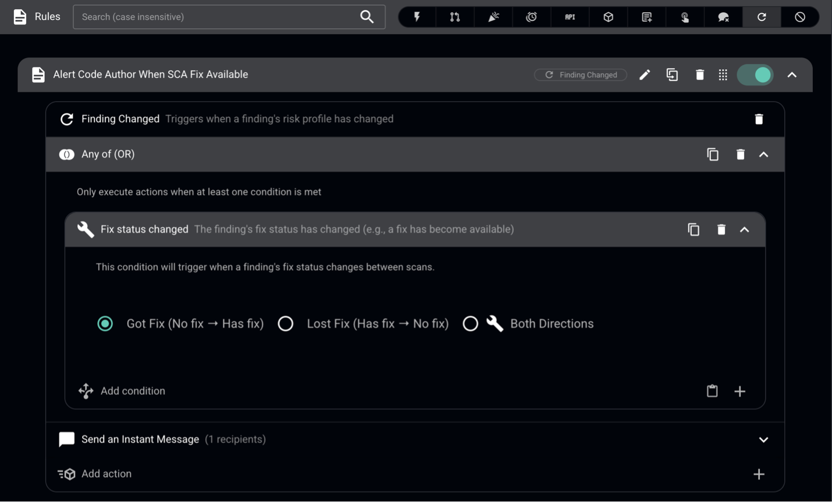832x504 pixels.
Task: Select Both Directions radio option
Action: point(470,324)
